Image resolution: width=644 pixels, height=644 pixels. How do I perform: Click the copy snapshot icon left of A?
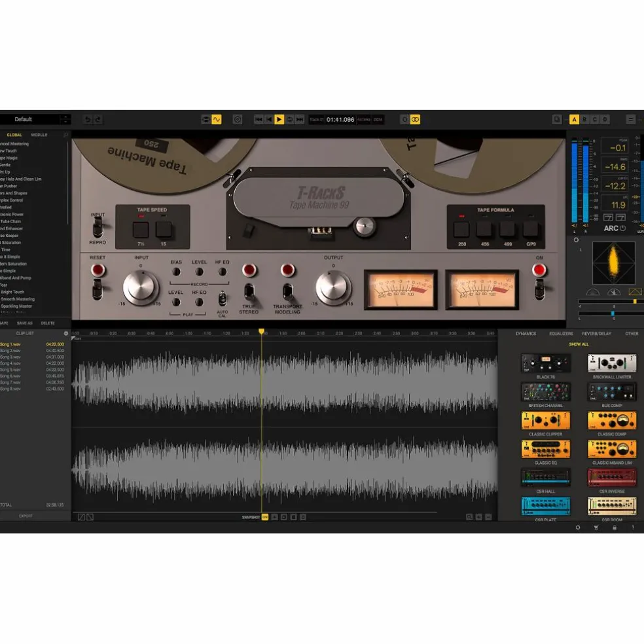pos(556,120)
